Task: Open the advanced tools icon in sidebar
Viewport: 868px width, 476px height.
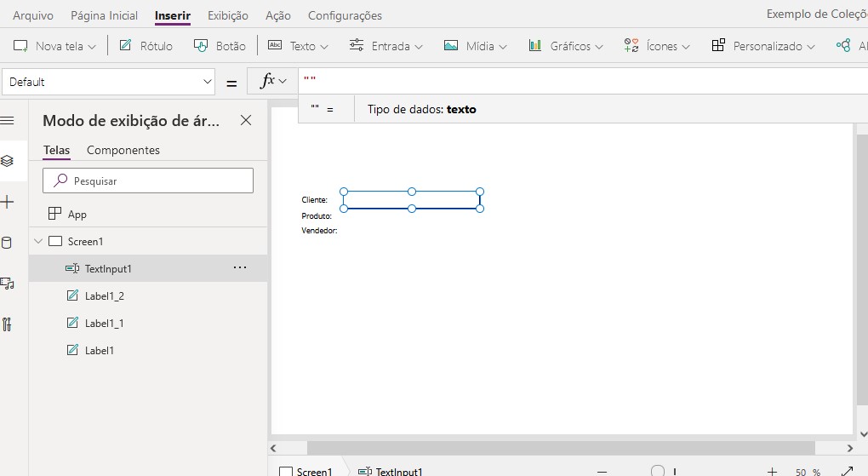Action: [x=7, y=324]
